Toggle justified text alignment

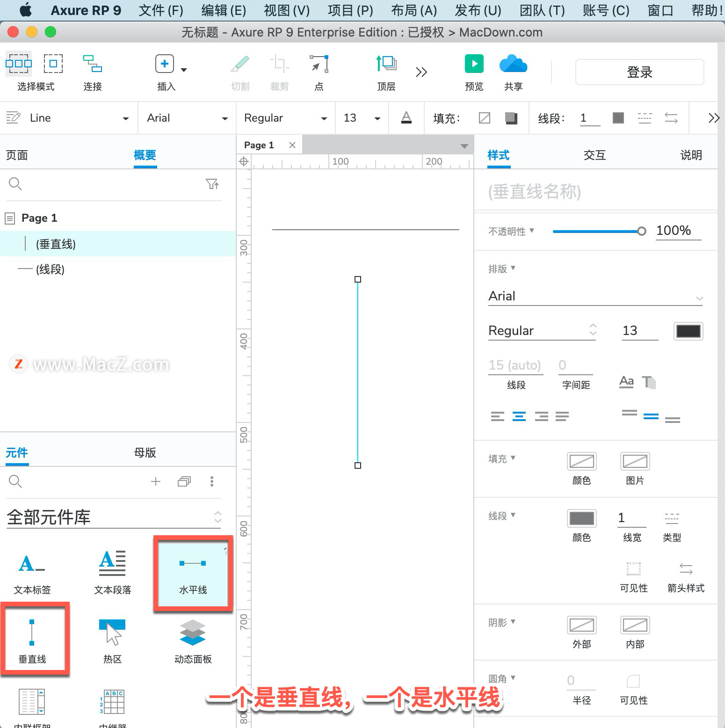tap(562, 416)
